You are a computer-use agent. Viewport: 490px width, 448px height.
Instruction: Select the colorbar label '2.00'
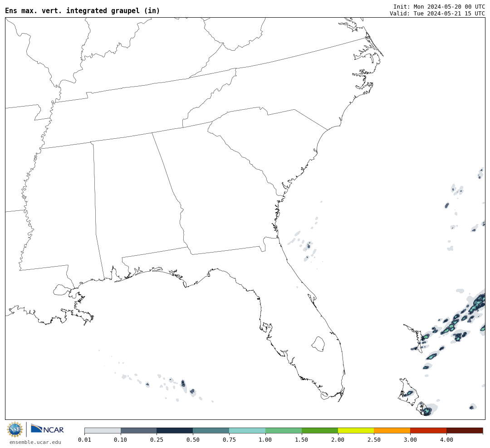tap(338, 440)
